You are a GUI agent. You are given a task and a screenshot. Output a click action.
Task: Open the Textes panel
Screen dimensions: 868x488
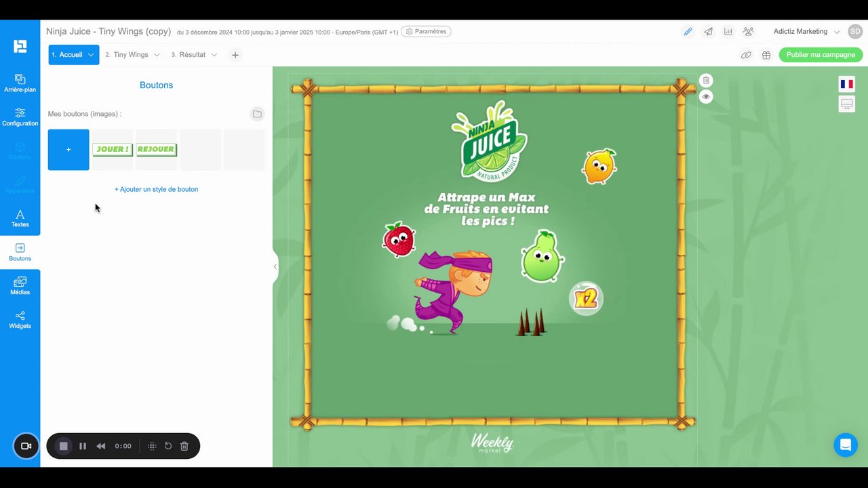[20, 218]
